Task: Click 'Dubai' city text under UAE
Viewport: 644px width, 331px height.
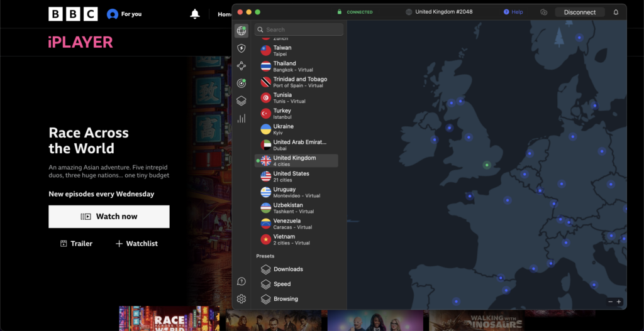Action: [x=280, y=148]
